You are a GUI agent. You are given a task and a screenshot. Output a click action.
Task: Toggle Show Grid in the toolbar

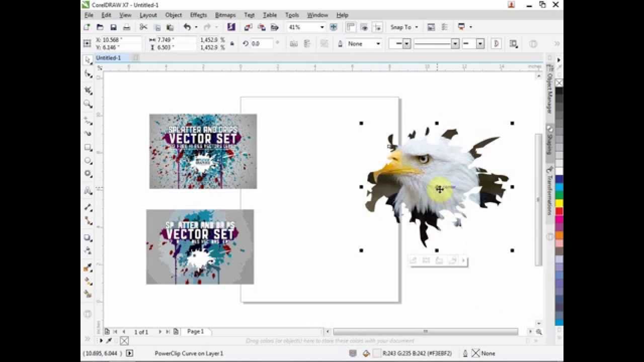[364, 27]
